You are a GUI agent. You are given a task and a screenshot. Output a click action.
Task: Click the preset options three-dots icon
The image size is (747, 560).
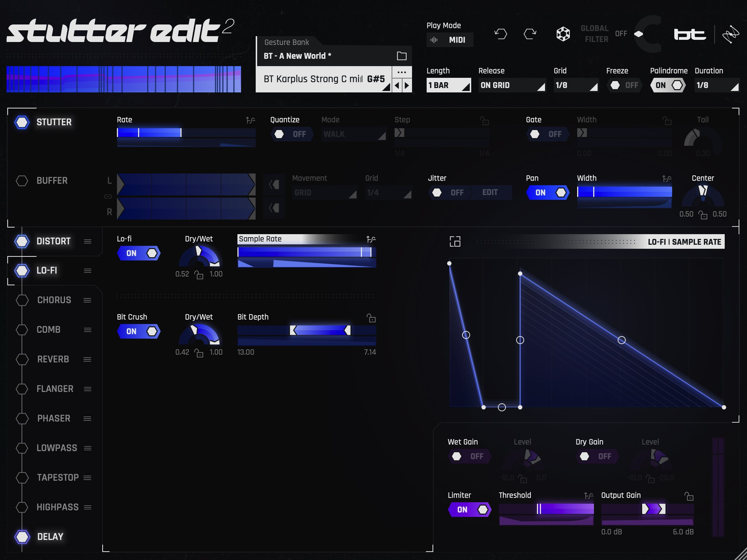pos(401,72)
